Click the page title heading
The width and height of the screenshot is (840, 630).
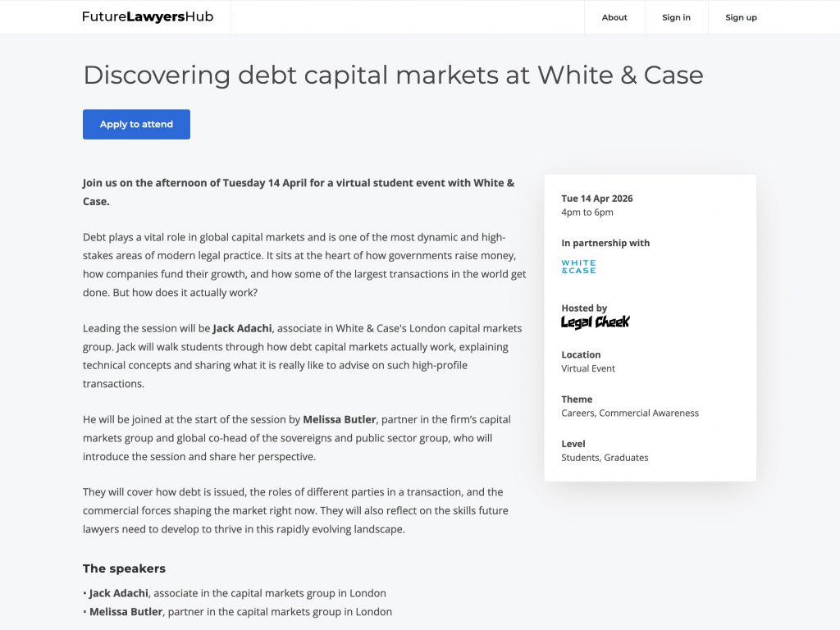click(393, 75)
